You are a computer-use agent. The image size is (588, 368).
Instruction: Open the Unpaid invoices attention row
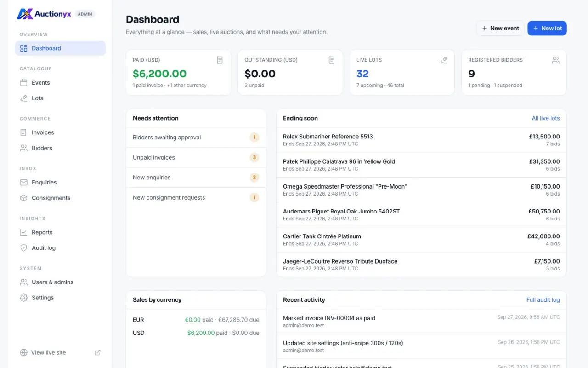196,158
